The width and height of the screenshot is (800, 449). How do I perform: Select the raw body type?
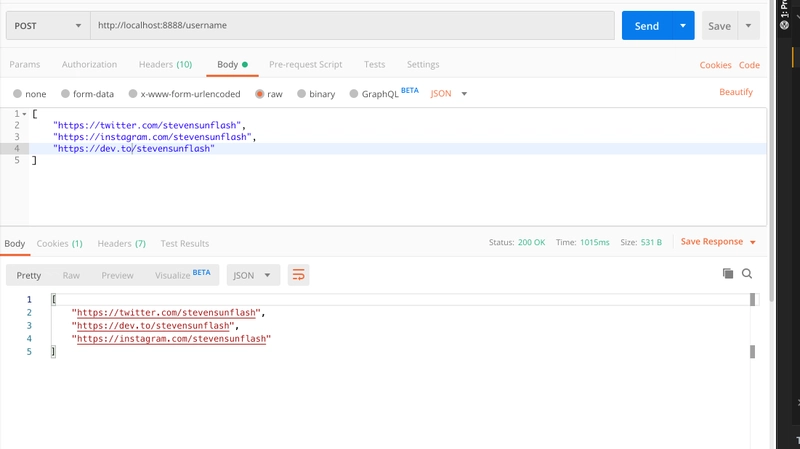[260, 94]
